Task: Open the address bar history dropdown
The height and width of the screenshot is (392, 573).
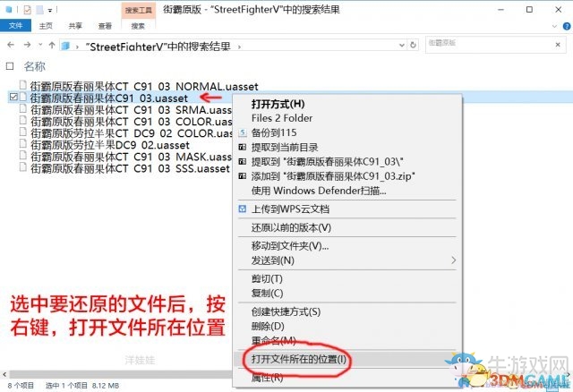Action: pyautogui.click(x=402, y=45)
